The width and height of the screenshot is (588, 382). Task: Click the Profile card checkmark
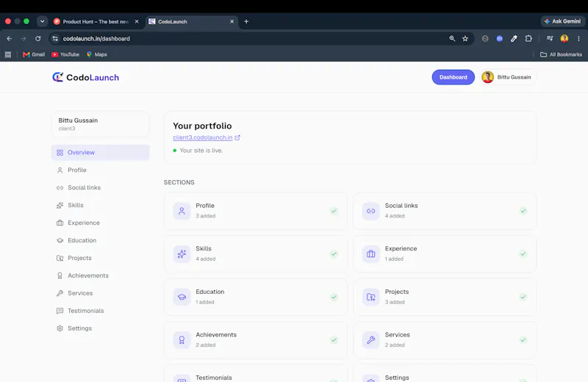(334, 211)
